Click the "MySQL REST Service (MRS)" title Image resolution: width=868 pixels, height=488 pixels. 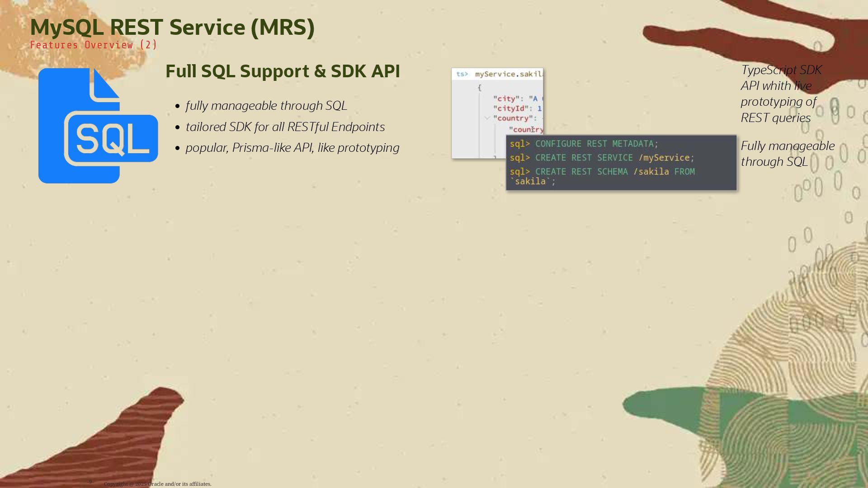pos(172,27)
